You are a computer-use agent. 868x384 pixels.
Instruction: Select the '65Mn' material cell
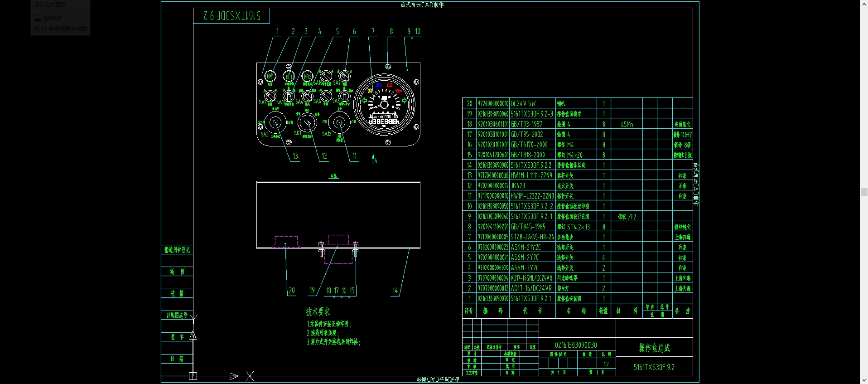[x=627, y=124]
